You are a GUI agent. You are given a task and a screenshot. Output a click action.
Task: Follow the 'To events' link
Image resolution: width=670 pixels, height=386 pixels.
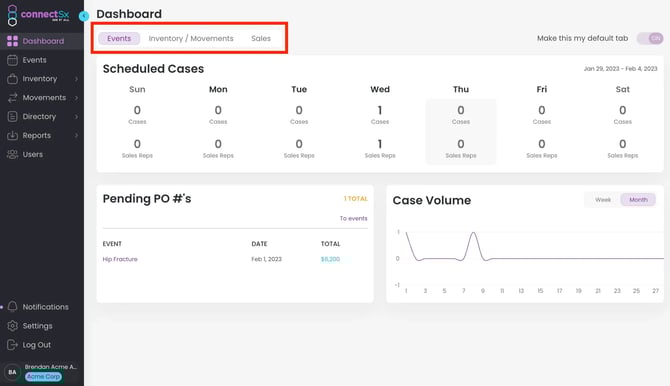[x=353, y=218]
